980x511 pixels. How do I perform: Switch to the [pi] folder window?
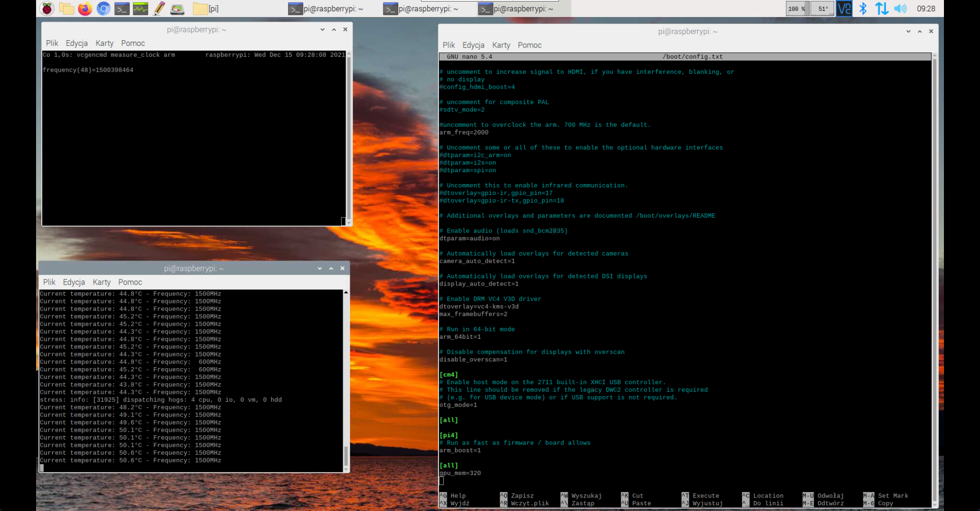(x=206, y=8)
